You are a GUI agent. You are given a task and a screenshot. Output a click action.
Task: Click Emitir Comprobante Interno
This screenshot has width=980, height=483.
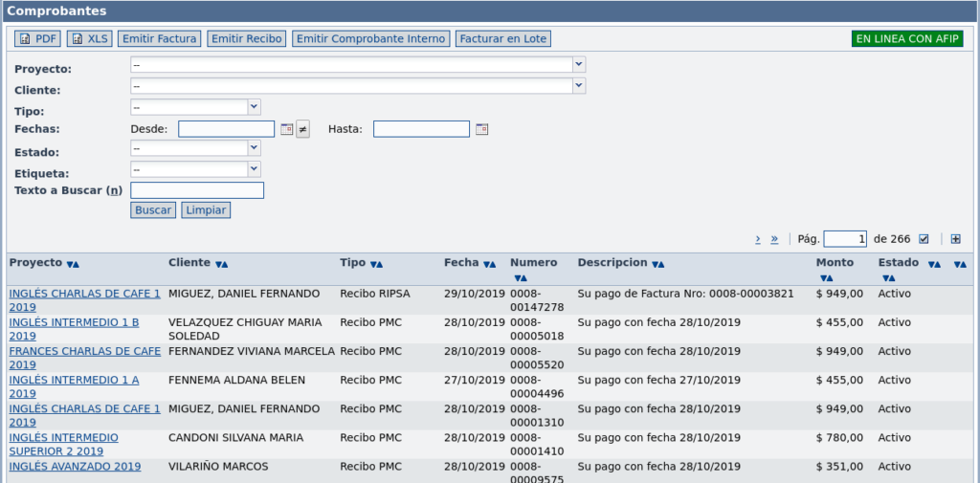coord(370,39)
